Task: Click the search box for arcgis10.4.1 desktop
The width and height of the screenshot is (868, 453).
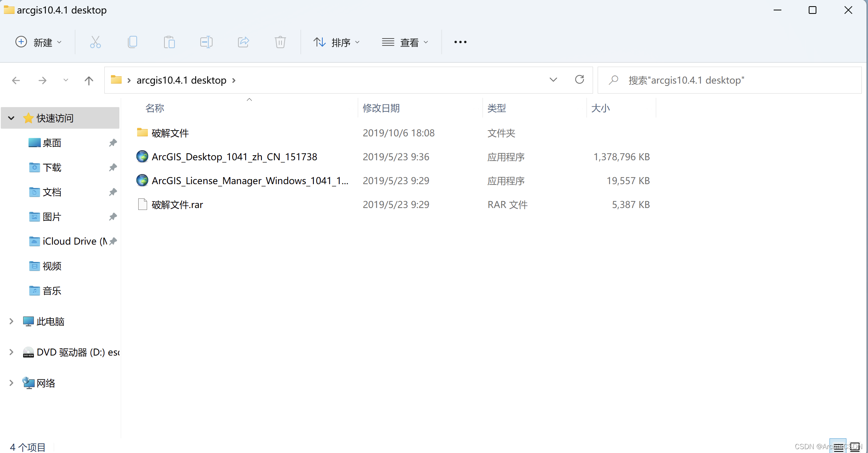Action: [729, 80]
